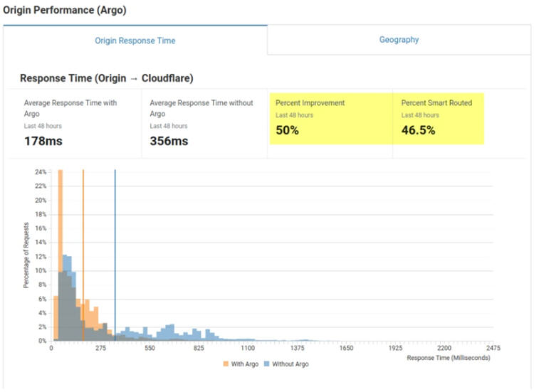Click the blue average response time line
Image resolution: width=534 pixels, height=392 pixels.
pos(115,255)
